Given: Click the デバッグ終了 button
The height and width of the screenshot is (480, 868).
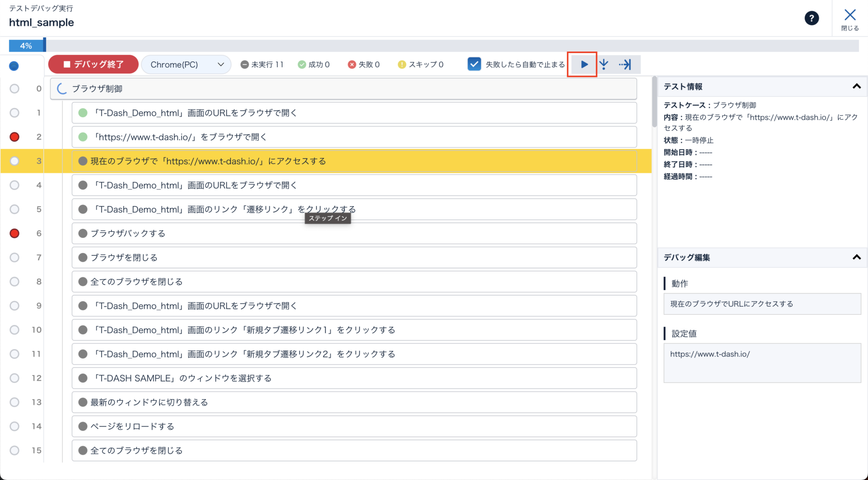Looking at the screenshot, I should pyautogui.click(x=93, y=65).
